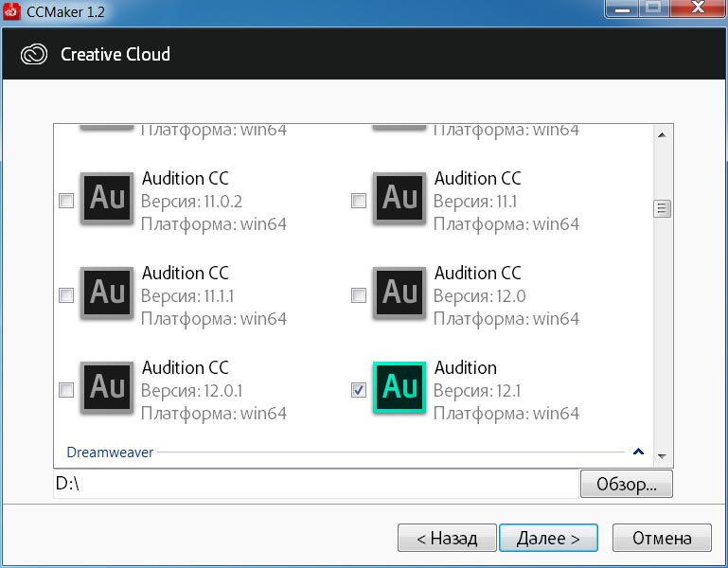Screen dimensions: 728x568
Task: Click the scrollbar down arrow
Action: [662, 456]
